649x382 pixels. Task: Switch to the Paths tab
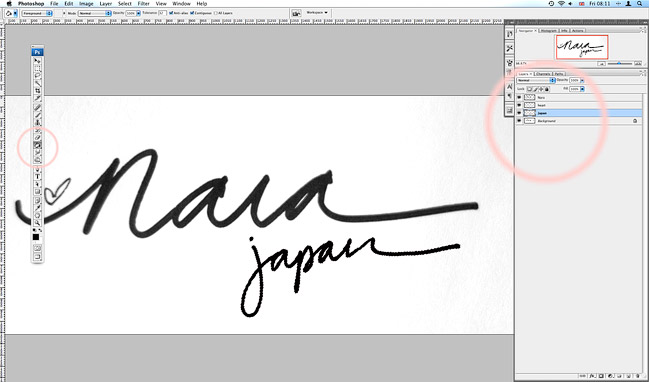click(x=559, y=74)
